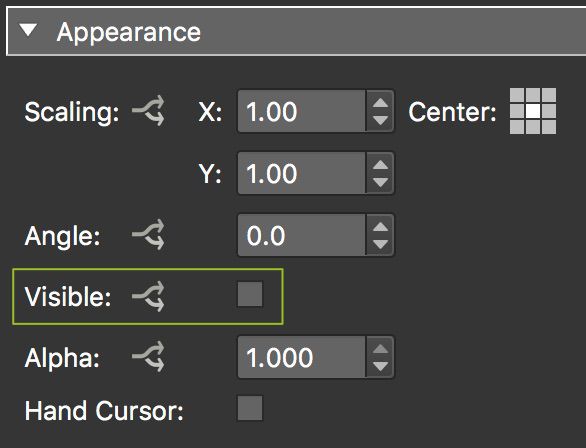
Task: Decrease Alpha value with down arrow
Action: (x=380, y=367)
